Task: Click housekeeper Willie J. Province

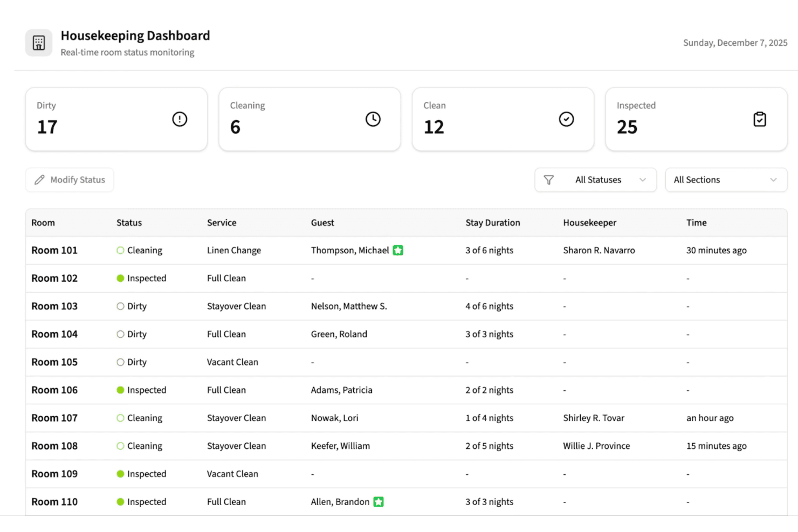Action: click(597, 446)
